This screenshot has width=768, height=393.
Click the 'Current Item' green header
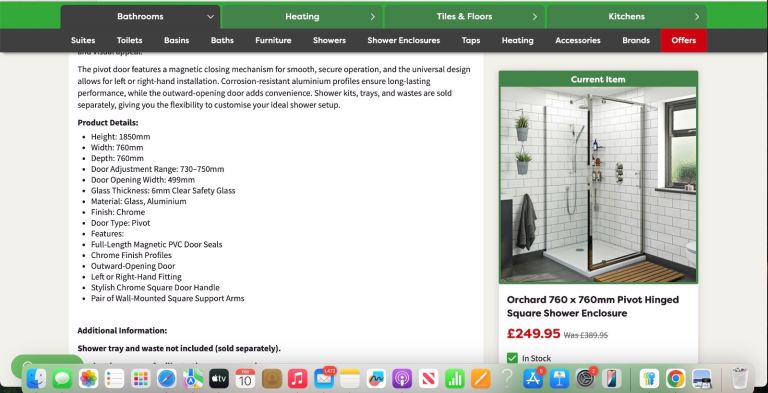pos(598,79)
